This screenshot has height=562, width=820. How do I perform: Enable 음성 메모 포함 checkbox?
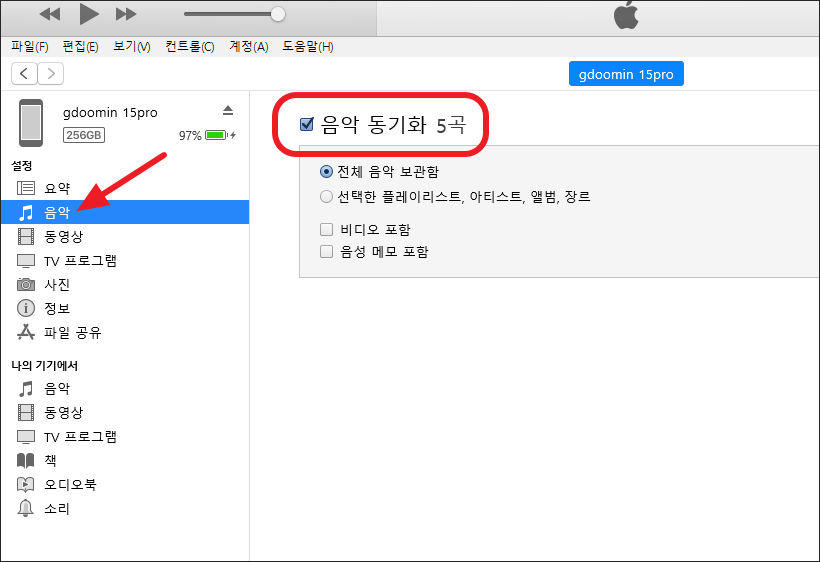326,251
